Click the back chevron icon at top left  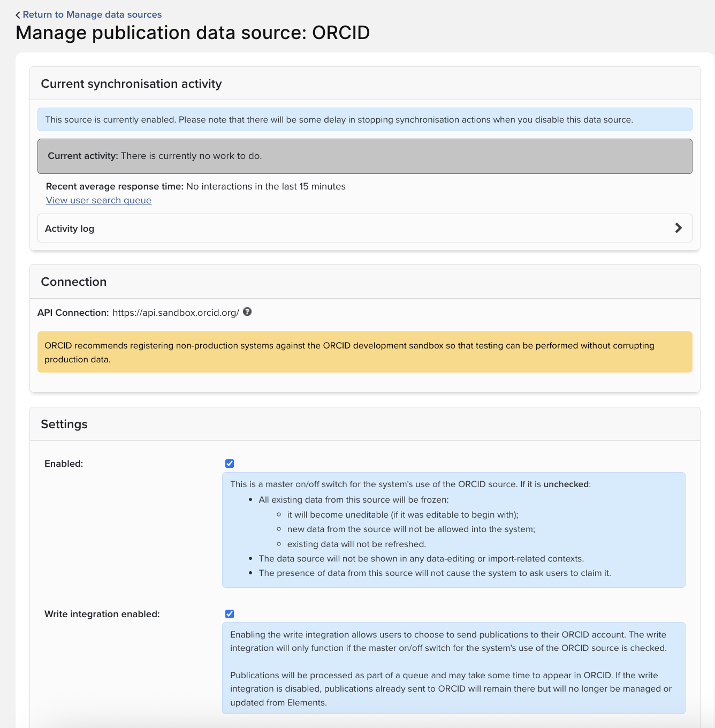(18, 15)
